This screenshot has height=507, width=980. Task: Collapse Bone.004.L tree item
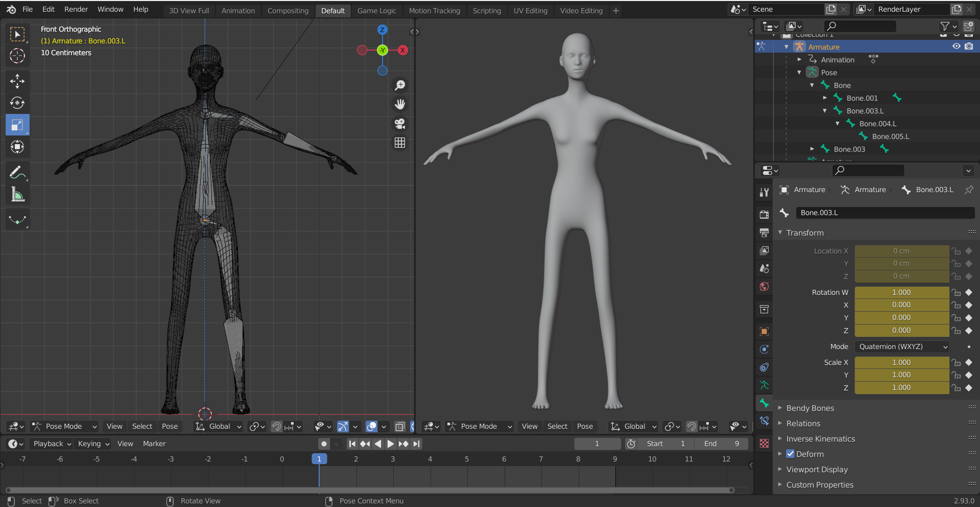pos(838,123)
